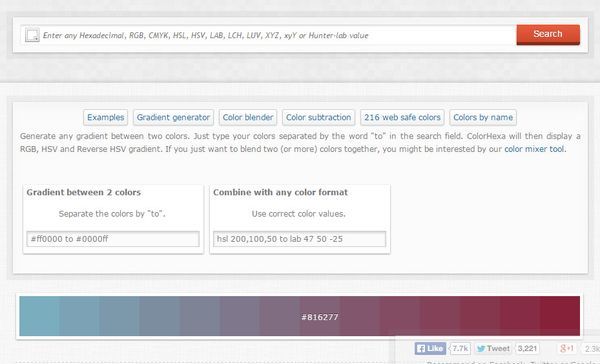Click the 7.7k Facebook like count

pyautogui.click(x=460, y=348)
